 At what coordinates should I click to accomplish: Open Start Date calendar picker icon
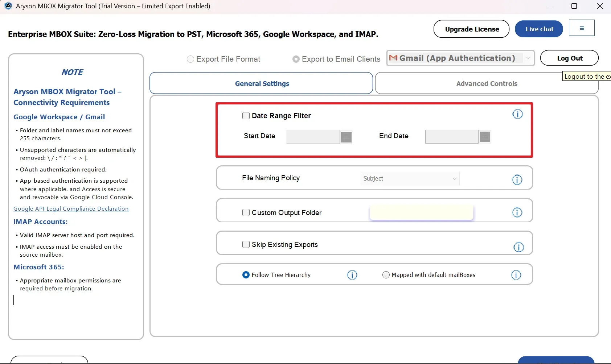(346, 137)
